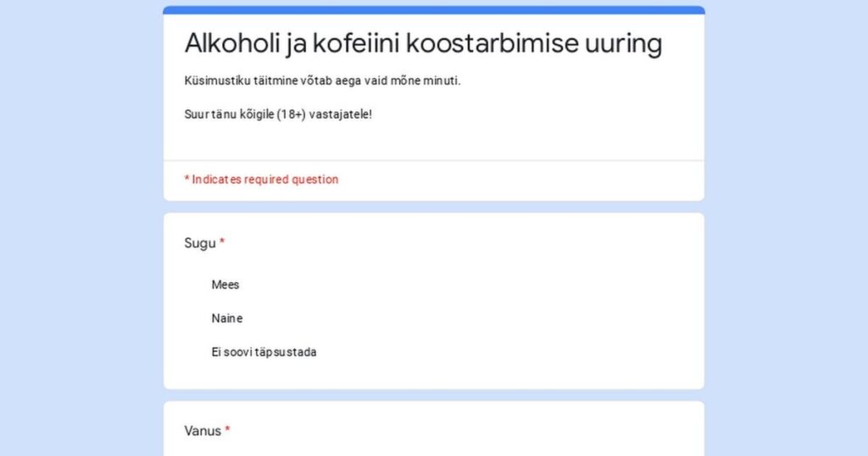Pick the Ei soovi täpsustada option

coord(264,352)
